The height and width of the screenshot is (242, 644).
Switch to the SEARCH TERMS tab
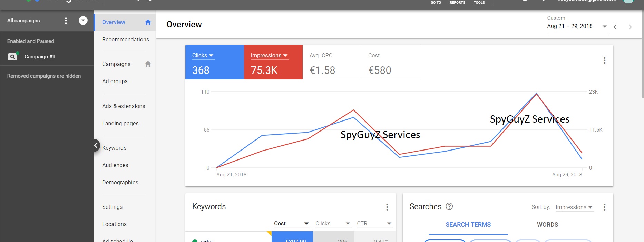(468, 225)
